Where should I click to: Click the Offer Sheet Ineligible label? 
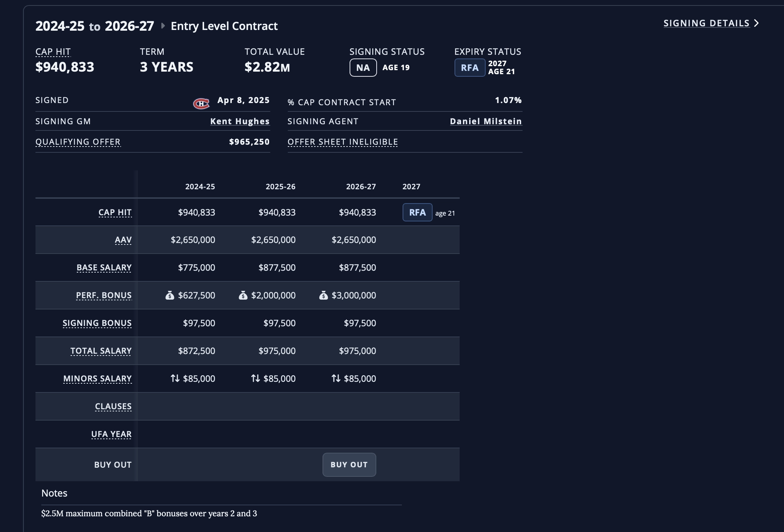pos(343,142)
